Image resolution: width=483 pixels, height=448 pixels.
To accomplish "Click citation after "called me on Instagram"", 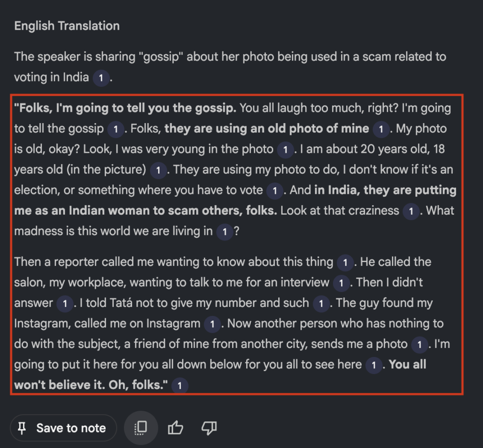I will coord(212,324).
